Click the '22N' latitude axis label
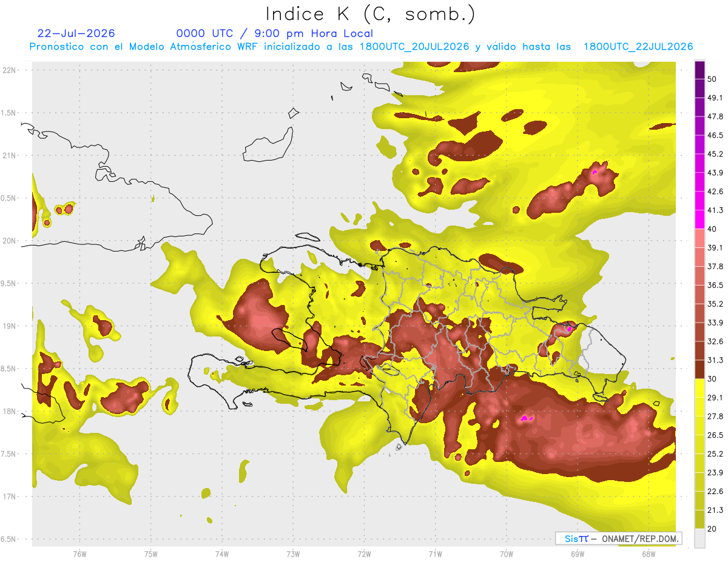 click(10, 70)
